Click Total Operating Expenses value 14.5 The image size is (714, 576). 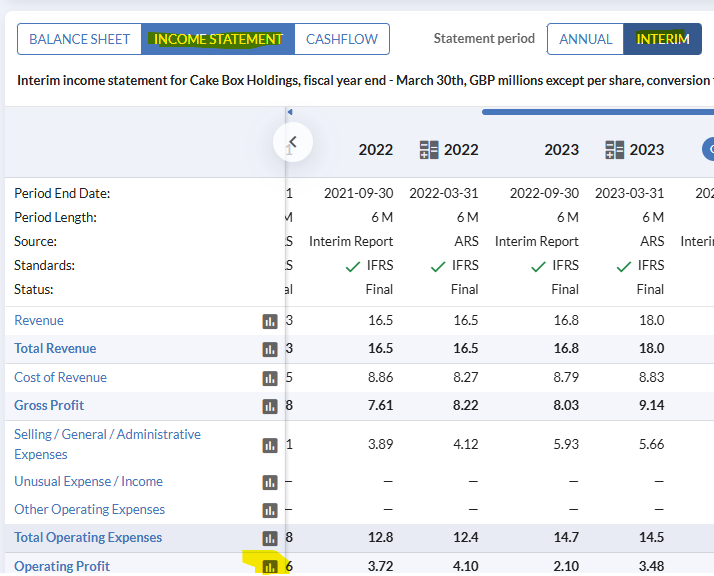[x=652, y=537]
